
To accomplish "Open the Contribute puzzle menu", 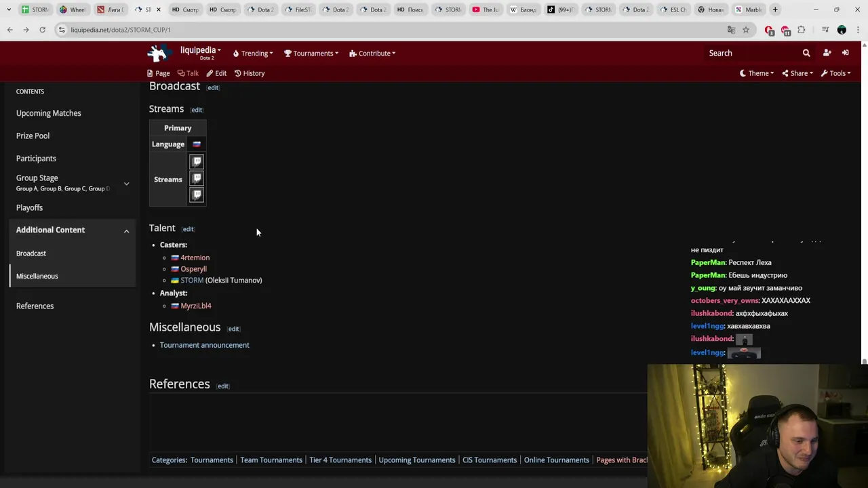I will point(372,54).
